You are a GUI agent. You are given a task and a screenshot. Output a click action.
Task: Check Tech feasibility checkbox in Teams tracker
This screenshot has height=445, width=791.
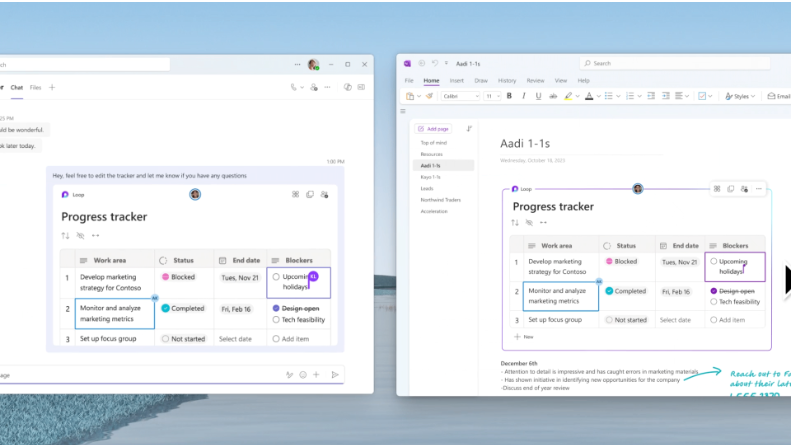click(276, 320)
